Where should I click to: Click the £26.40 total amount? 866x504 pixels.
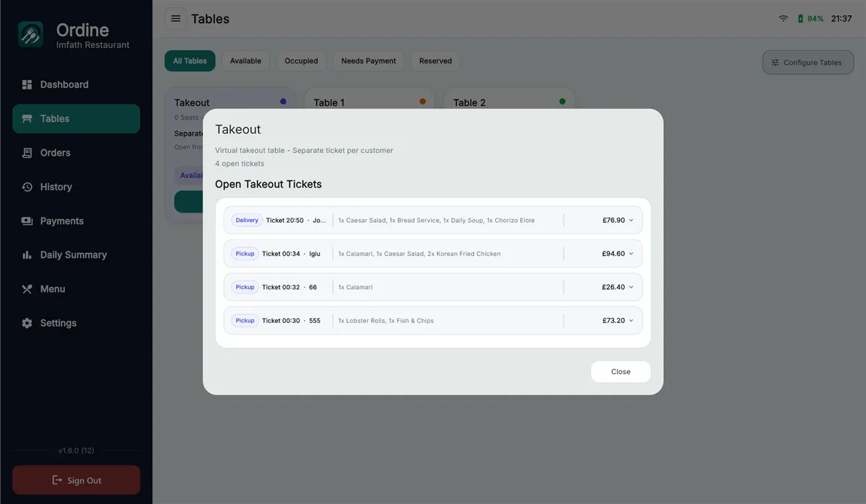tap(613, 287)
